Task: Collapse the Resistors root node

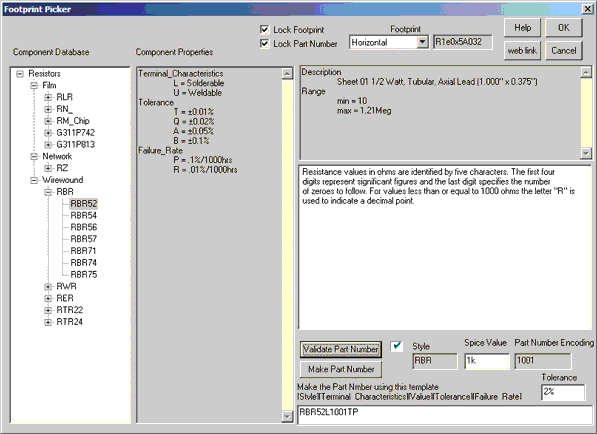Action: point(20,73)
